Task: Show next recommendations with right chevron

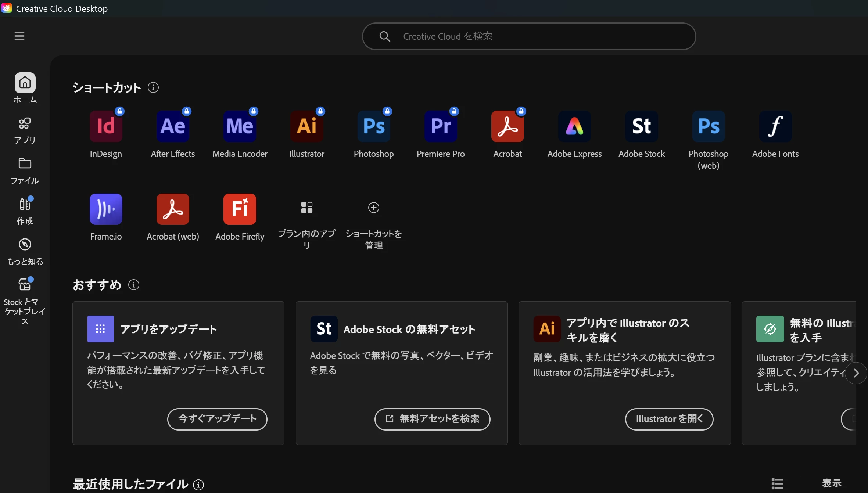Action: [856, 373]
